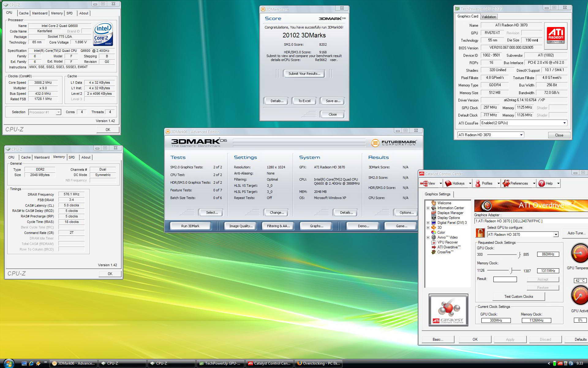Viewport: 588px width, 368px height.
Task: Select Welcome hand icon in Graphics Settings tree
Action: pyautogui.click(x=434, y=203)
